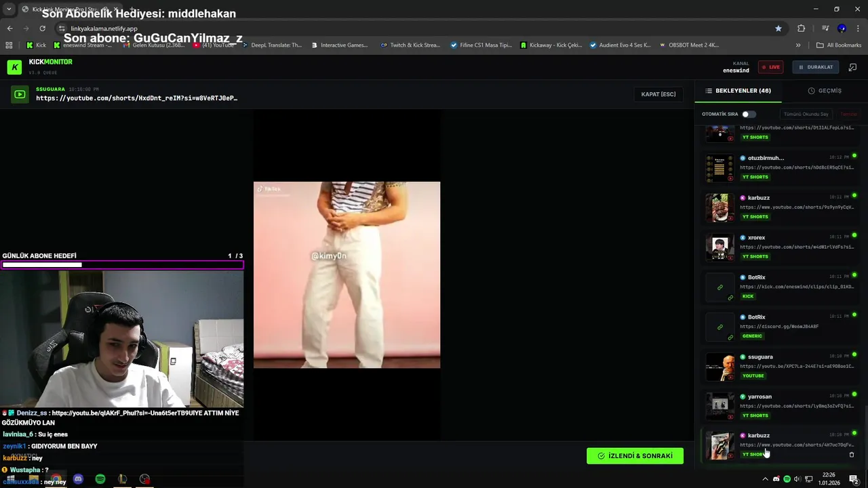Click Tümünü Okundu Say button
The height and width of the screenshot is (488, 868).
[806, 114]
